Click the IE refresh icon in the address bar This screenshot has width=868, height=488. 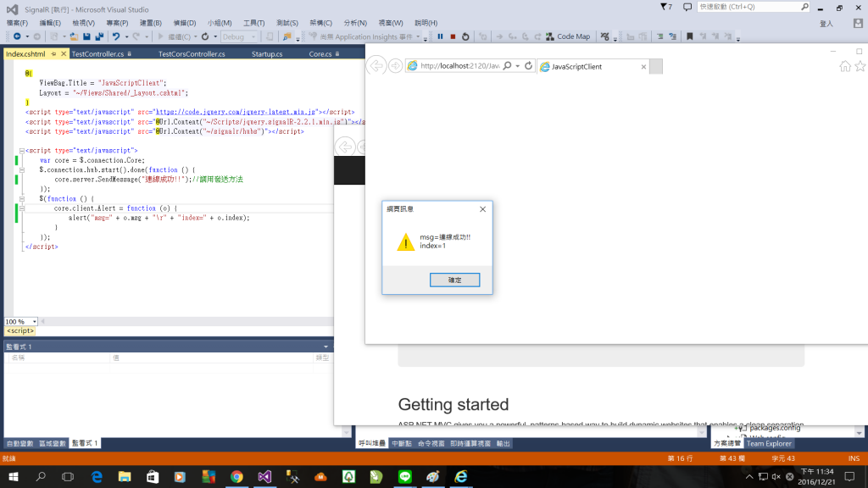click(x=529, y=66)
